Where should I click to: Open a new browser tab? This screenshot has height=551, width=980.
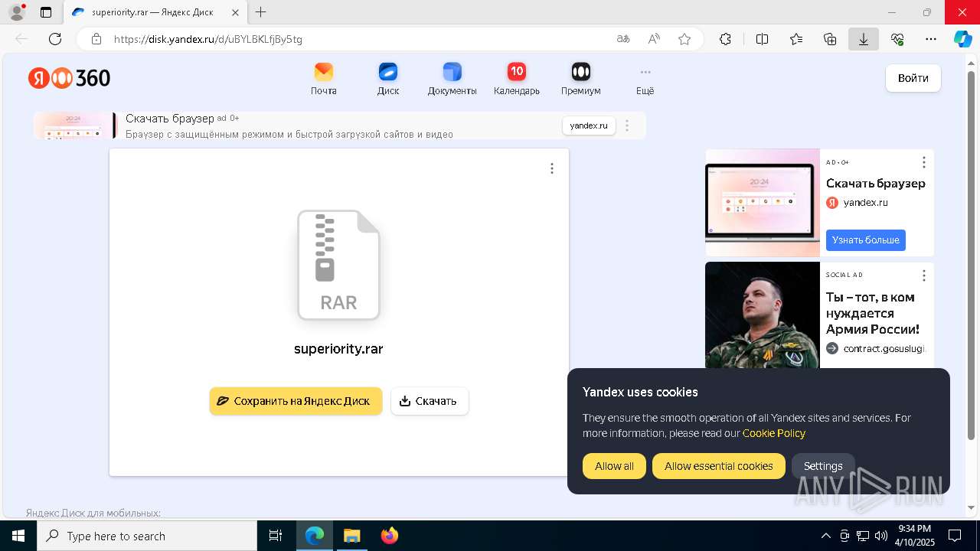click(x=261, y=12)
